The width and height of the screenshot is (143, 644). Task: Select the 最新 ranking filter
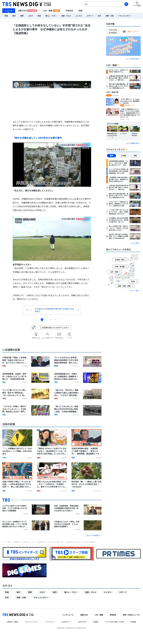click(111, 156)
